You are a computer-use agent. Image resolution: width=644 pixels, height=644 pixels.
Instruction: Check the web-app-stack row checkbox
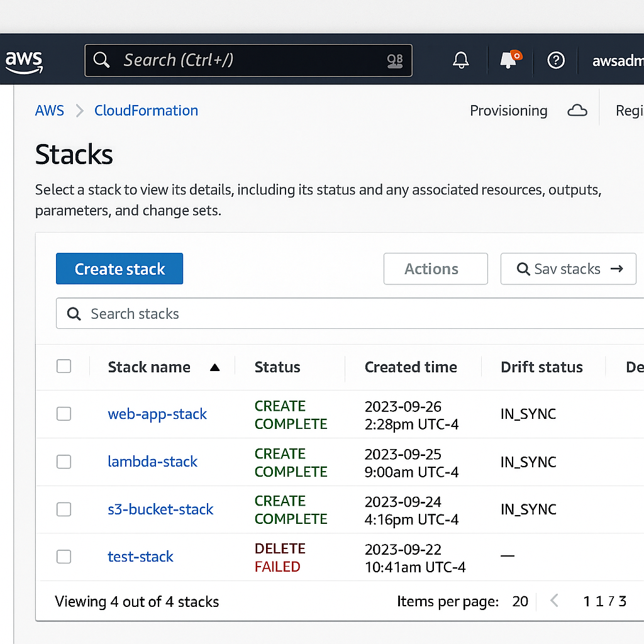[64, 414]
